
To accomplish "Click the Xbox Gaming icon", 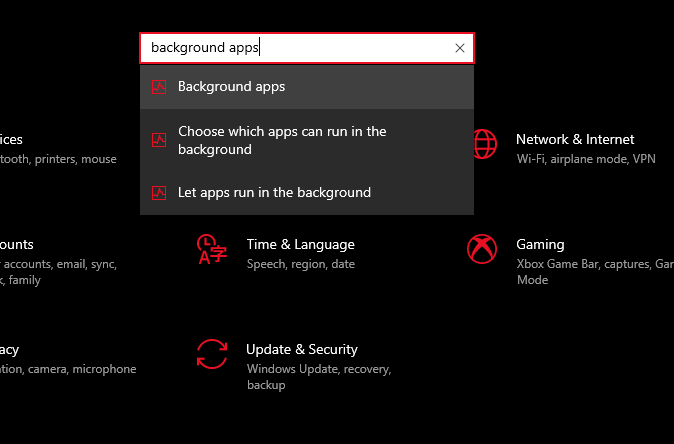I will [x=482, y=249].
